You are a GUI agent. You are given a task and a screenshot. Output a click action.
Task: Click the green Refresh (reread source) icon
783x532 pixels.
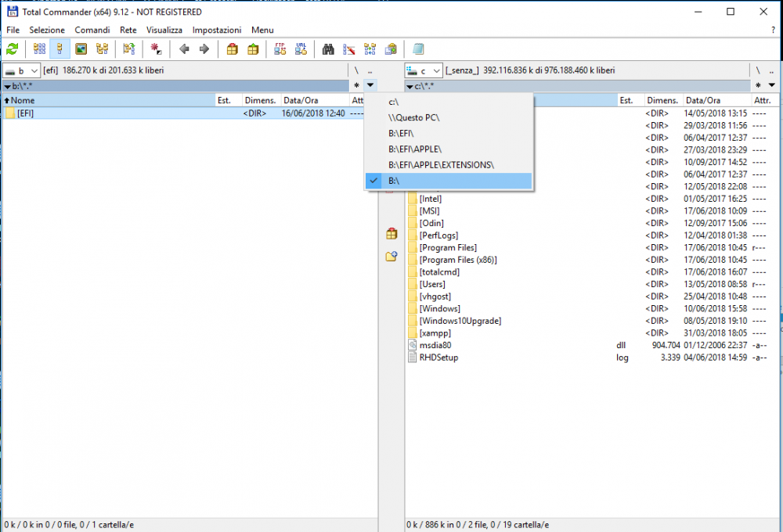(12, 49)
